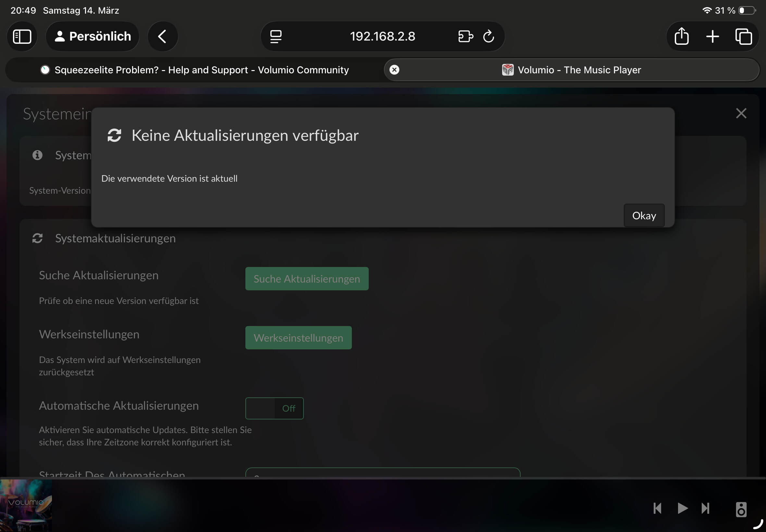766x532 pixels.
Task: Skip to the next track
Action: tap(706, 508)
